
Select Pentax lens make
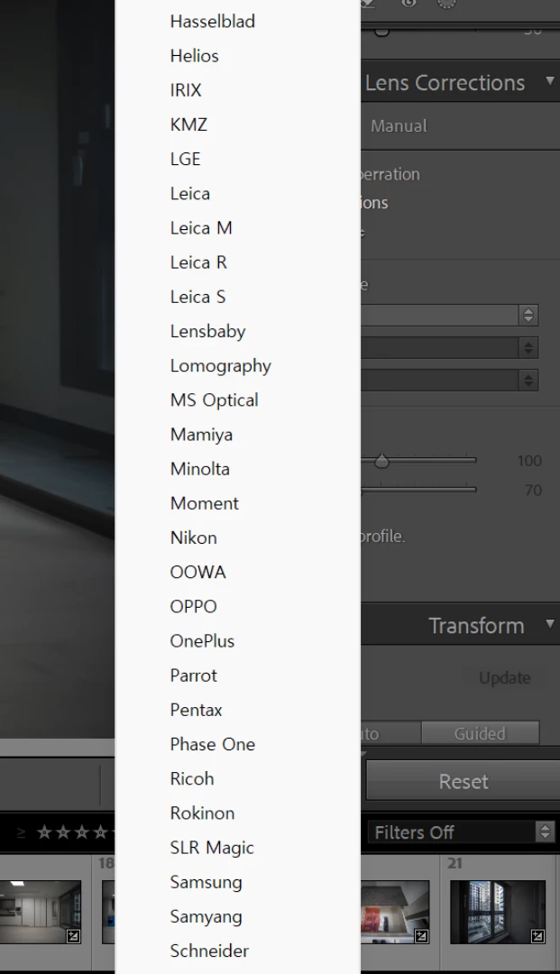pos(197,710)
